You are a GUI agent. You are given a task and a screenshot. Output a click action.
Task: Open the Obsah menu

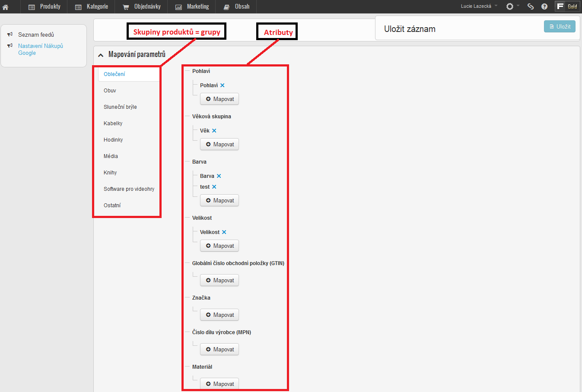click(236, 6)
